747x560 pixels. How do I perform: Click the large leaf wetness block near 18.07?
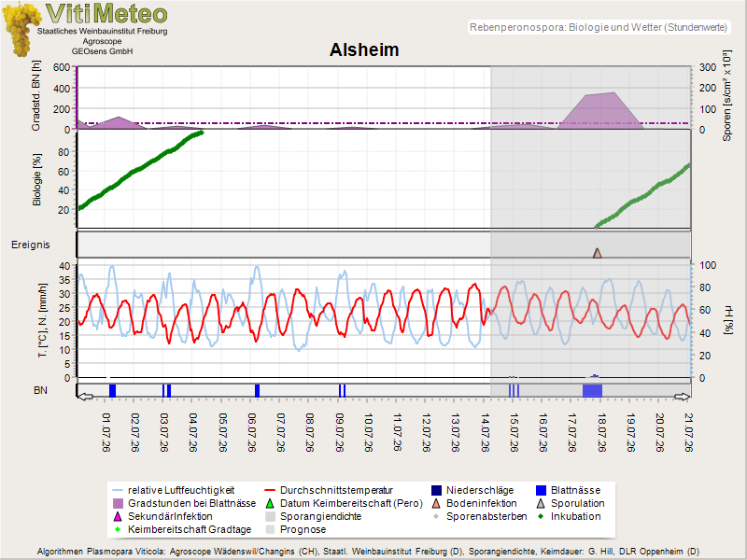pyautogui.click(x=592, y=390)
